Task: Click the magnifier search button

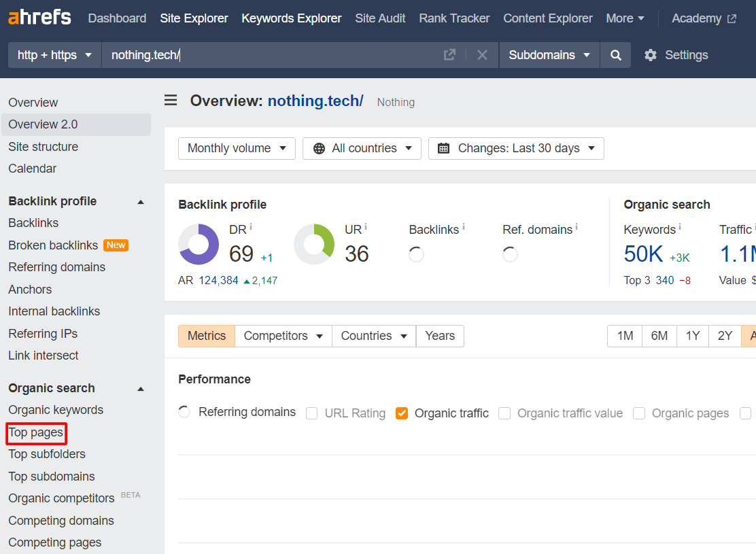Action: coord(616,55)
